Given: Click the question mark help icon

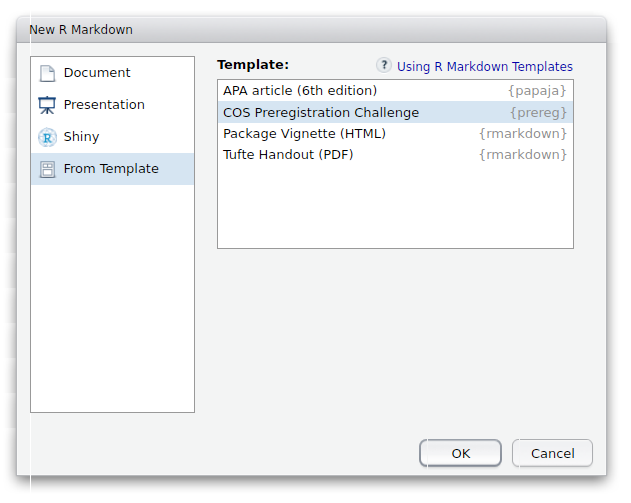Looking at the screenshot, I should click(x=384, y=65).
